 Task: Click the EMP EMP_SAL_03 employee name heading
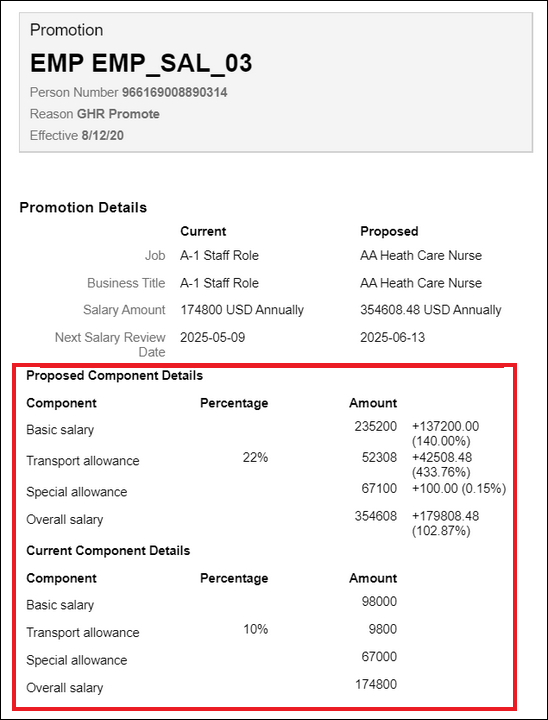[141, 63]
